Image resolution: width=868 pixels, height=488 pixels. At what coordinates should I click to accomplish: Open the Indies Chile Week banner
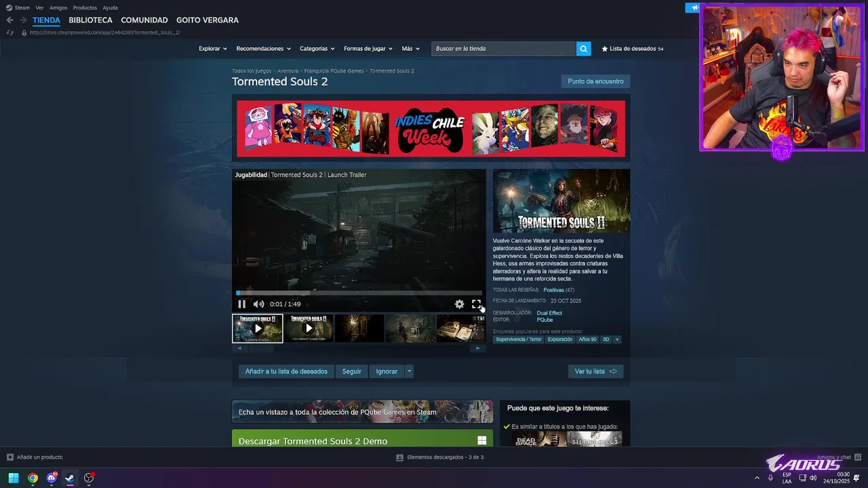pos(431,129)
